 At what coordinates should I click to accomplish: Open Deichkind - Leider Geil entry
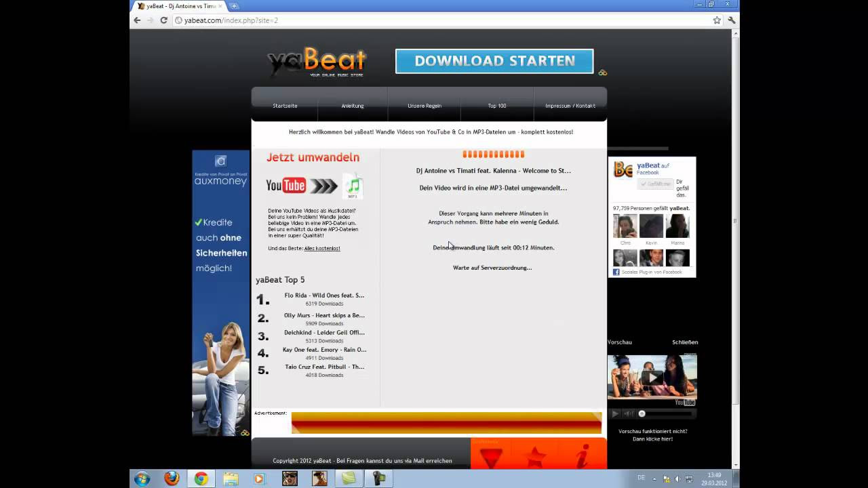pyautogui.click(x=324, y=333)
